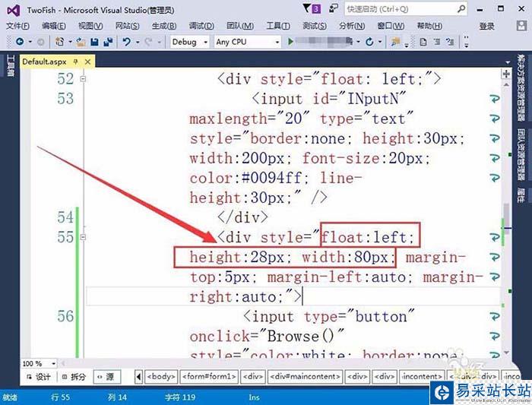Select the <div#maincontent> breadcrumb tag
Viewport: 532px width, 405px height.
coord(305,377)
